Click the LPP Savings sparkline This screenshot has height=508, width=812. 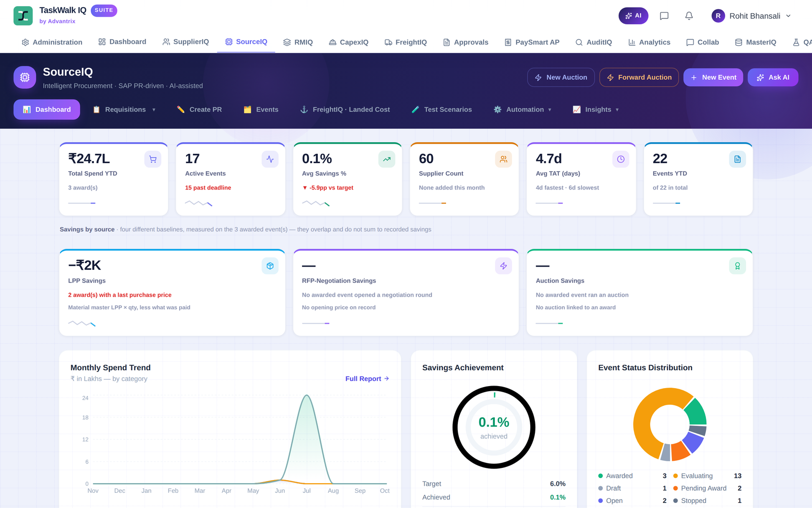tap(82, 323)
